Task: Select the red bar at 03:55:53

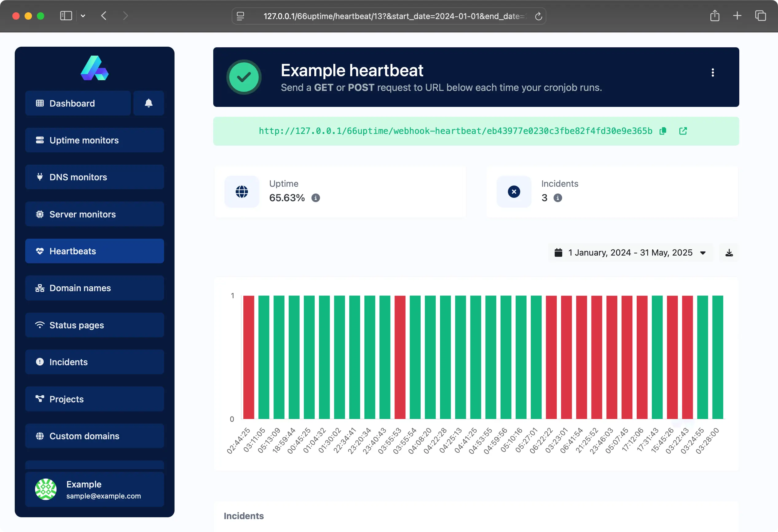Action: click(400, 358)
